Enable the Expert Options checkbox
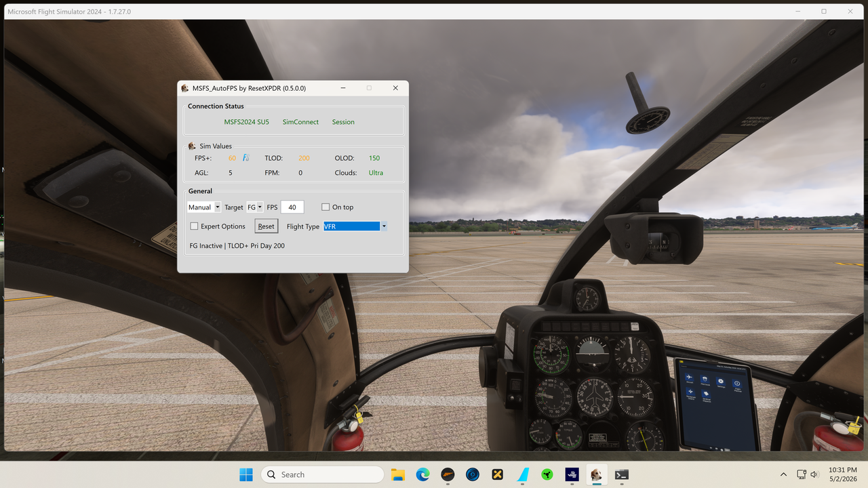868x488 pixels. click(x=195, y=226)
